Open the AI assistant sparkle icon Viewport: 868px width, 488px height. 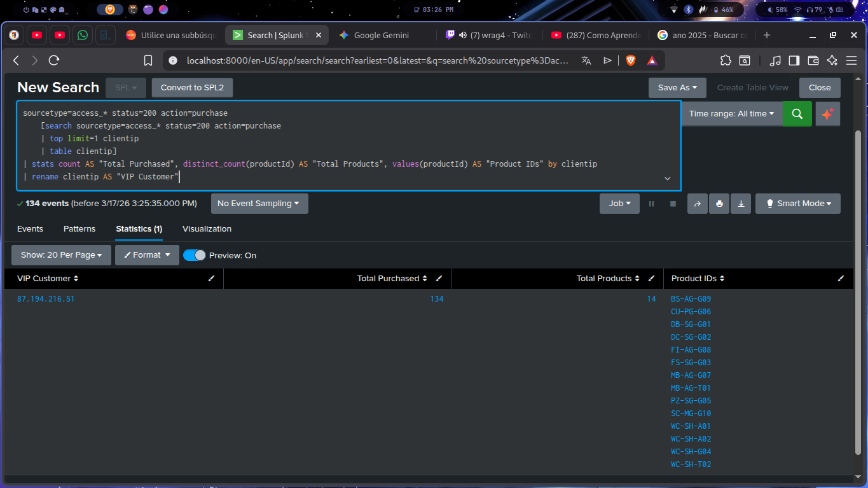click(827, 114)
